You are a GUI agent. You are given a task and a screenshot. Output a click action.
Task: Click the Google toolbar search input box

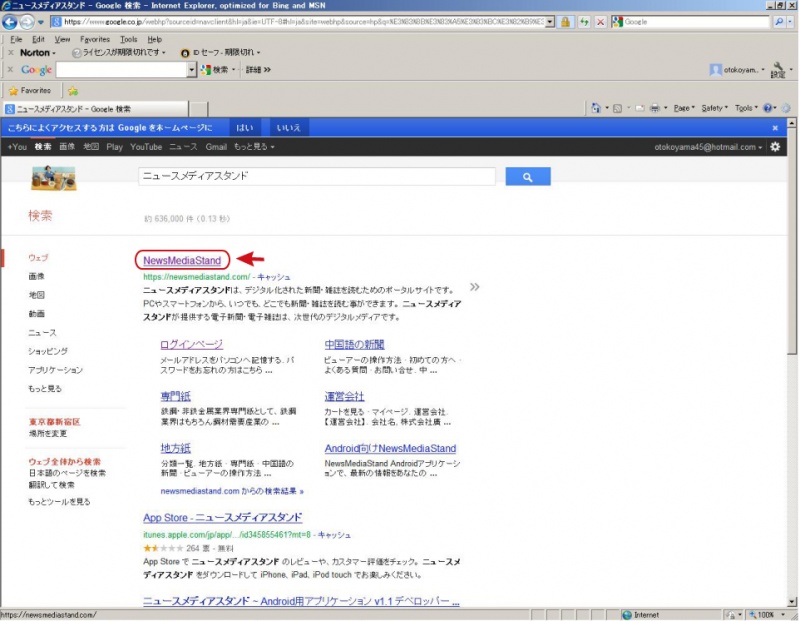click(x=121, y=70)
